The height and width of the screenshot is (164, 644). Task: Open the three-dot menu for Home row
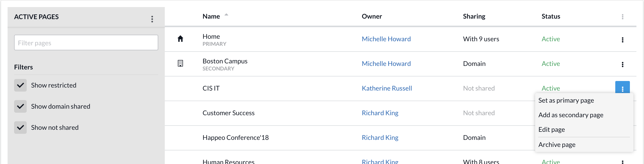[x=622, y=40]
